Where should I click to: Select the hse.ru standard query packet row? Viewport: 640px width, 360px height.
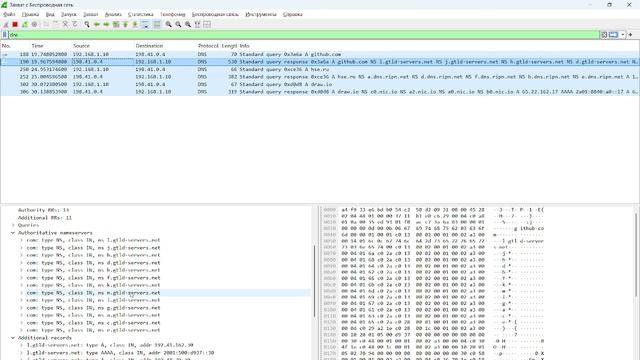coord(320,69)
